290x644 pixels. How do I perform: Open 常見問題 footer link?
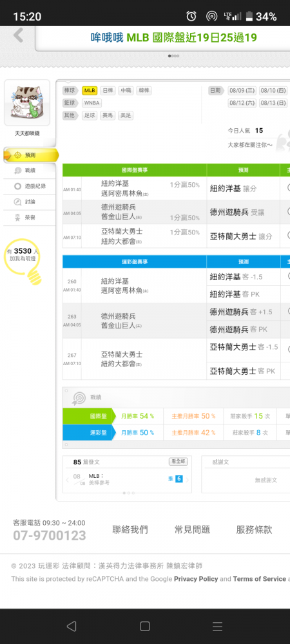[x=192, y=529]
